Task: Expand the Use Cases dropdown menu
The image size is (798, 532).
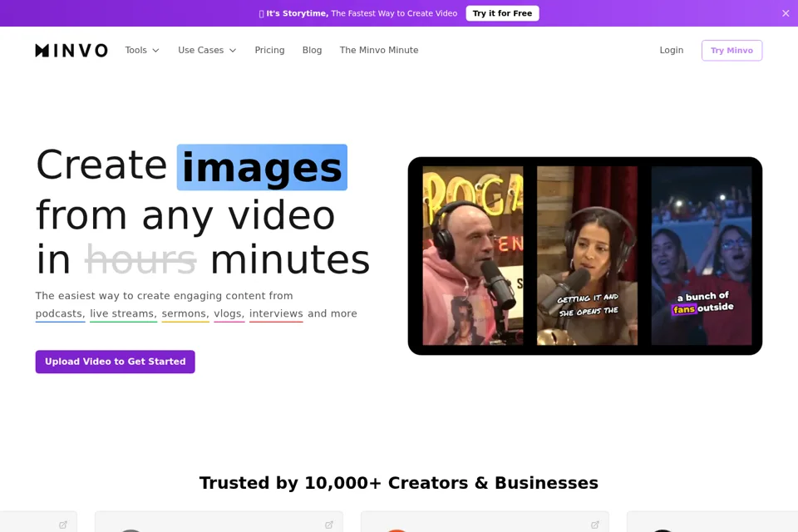Action: (x=207, y=51)
